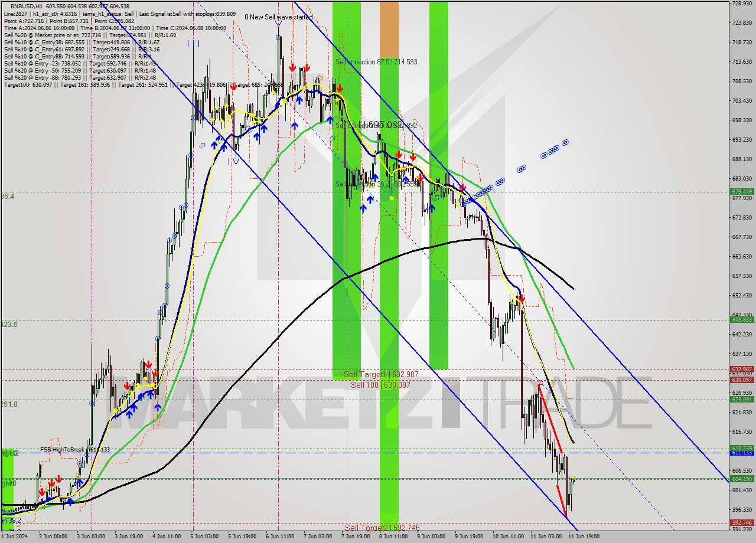This screenshot has height=543, width=756.
Task: Click the 728.930 price axis label
Action: pos(742,4)
